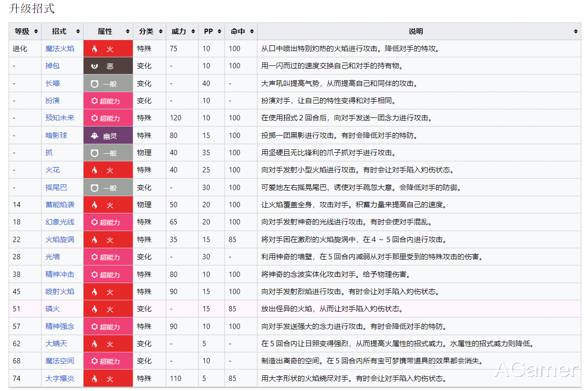Click psychic type badge in 扮演 row
Viewport: 588px width, 391px height.
(x=108, y=101)
